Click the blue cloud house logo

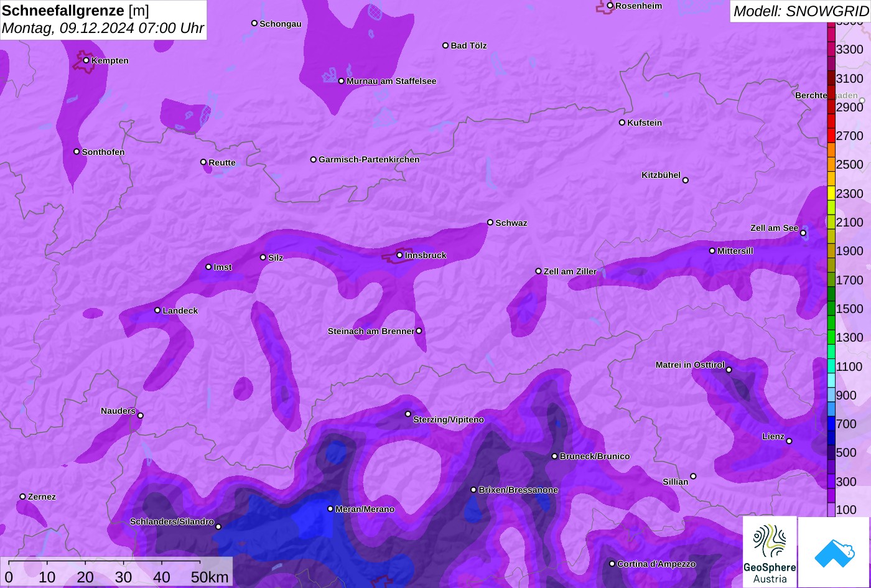[834, 552]
